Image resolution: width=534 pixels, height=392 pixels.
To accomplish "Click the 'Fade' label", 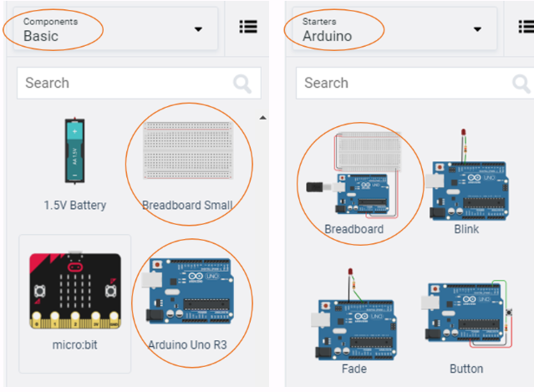I will tap(354, 369).
